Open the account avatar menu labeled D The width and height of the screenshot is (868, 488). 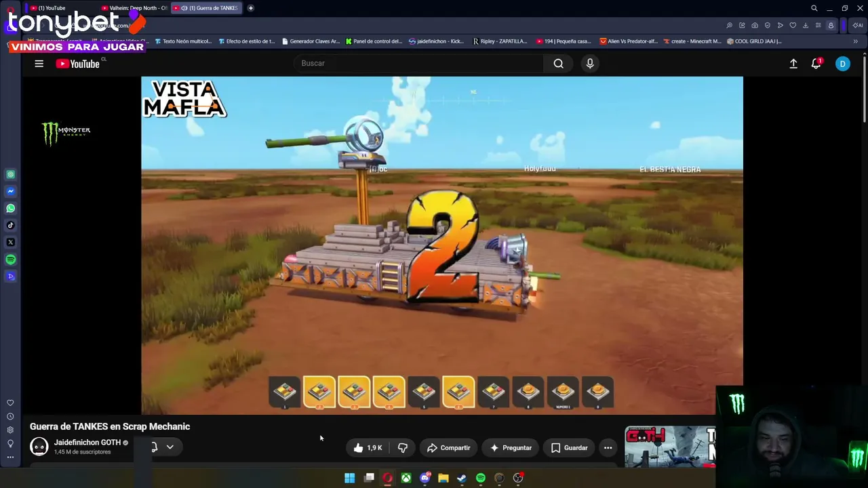tap(842, 64)
